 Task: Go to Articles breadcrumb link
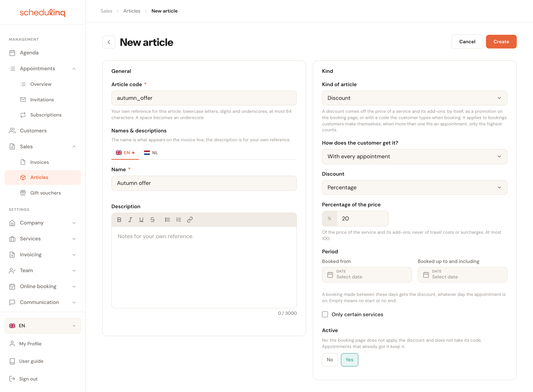[x=132, y=11]
